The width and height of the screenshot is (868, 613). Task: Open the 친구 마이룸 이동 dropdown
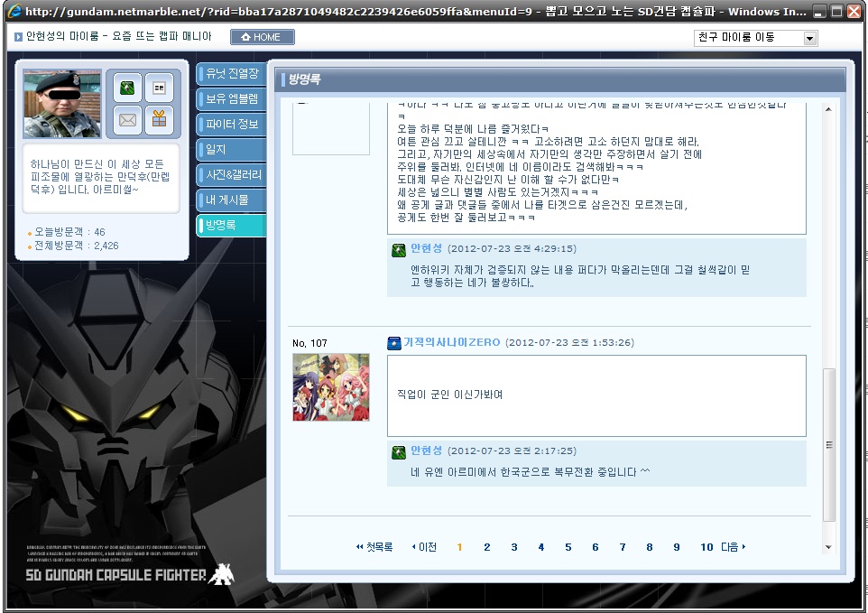[x=755, y=38]
